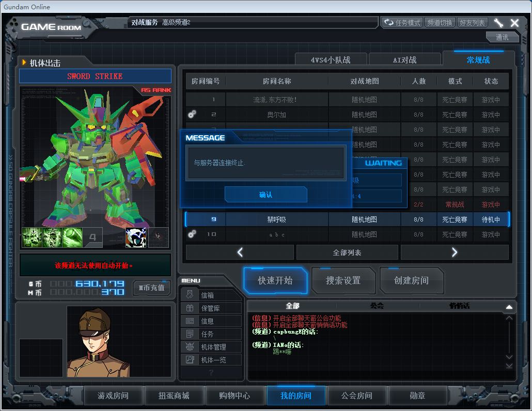Select room 1 named 流派,东方不败!
The width and height of the screenshot is (532, 411).
(x=347, y=99)
